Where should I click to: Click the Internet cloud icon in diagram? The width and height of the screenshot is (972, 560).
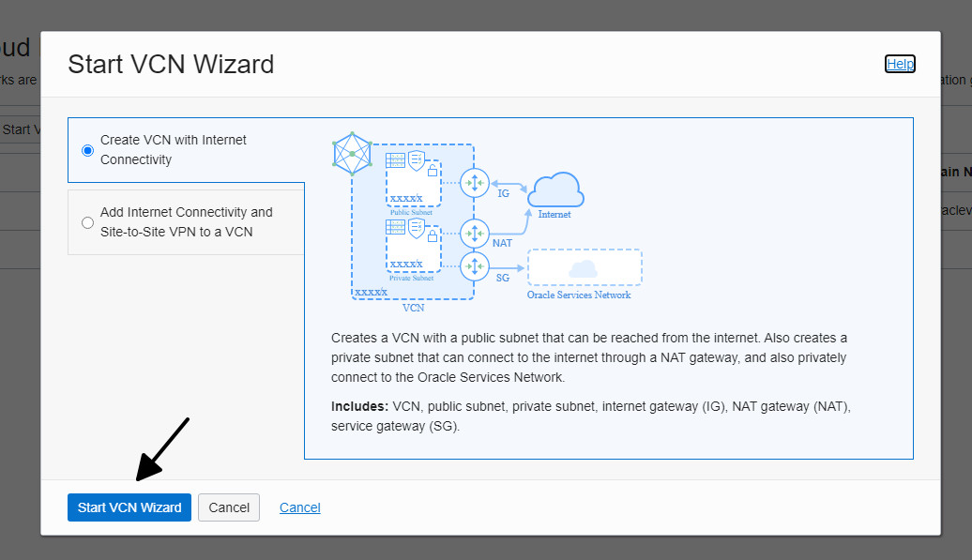[555, 189]
